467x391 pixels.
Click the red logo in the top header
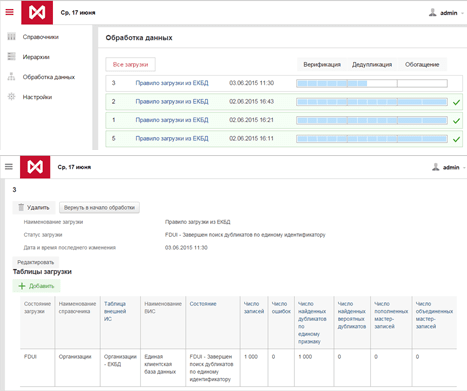(x=37, y=13)
